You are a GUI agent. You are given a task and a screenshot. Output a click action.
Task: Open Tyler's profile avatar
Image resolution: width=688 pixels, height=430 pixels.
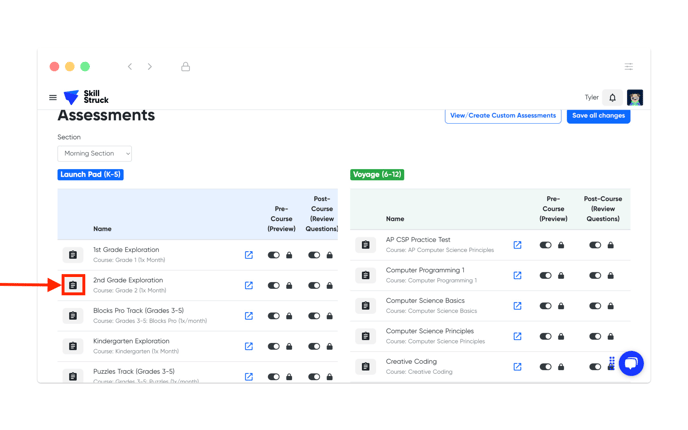(x=634, y=97)
